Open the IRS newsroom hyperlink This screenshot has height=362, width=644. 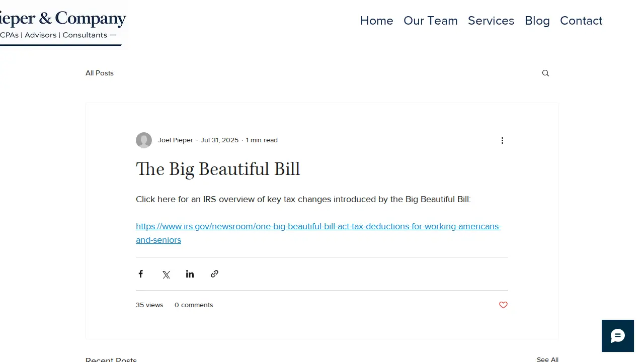(318, 233)
